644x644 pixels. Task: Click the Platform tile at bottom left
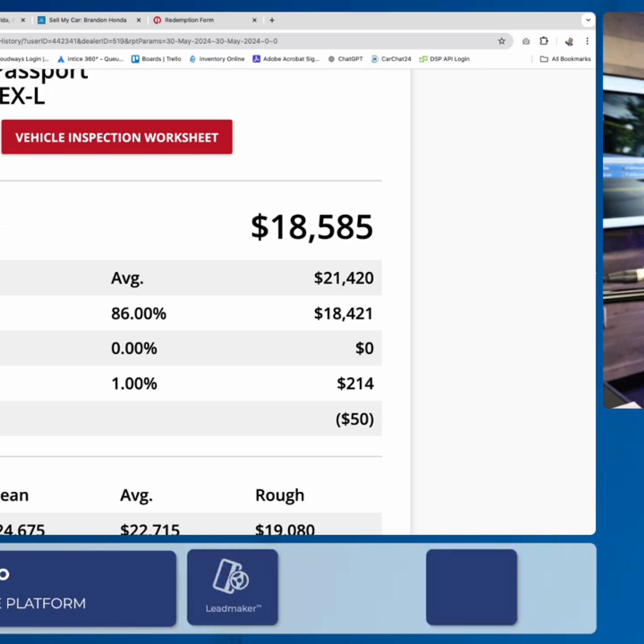(88, 589)
